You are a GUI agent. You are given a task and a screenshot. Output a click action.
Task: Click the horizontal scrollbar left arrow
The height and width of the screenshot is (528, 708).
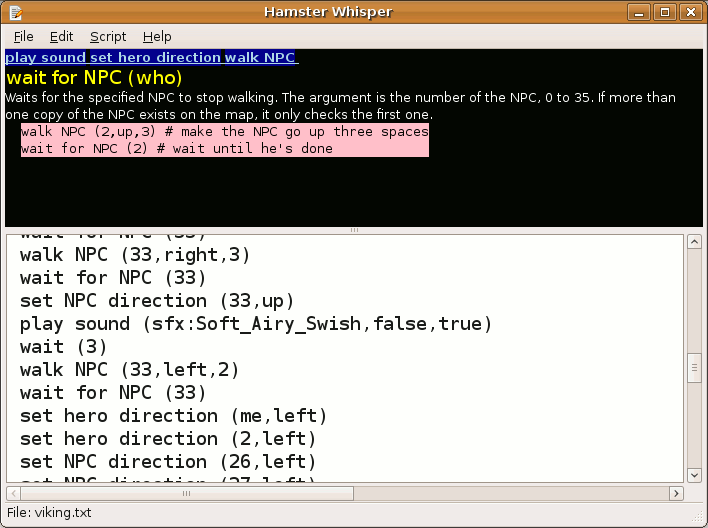point(14,493)
